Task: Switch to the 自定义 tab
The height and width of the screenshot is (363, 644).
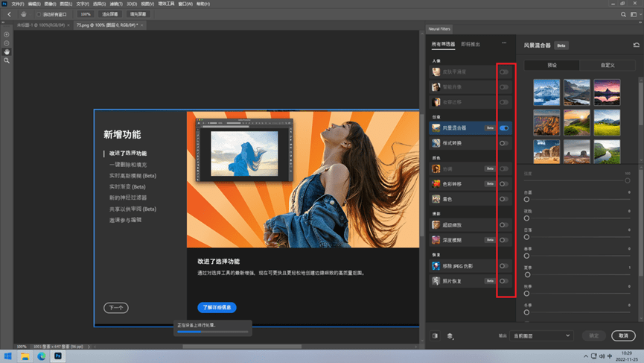Action: point(608,65)
